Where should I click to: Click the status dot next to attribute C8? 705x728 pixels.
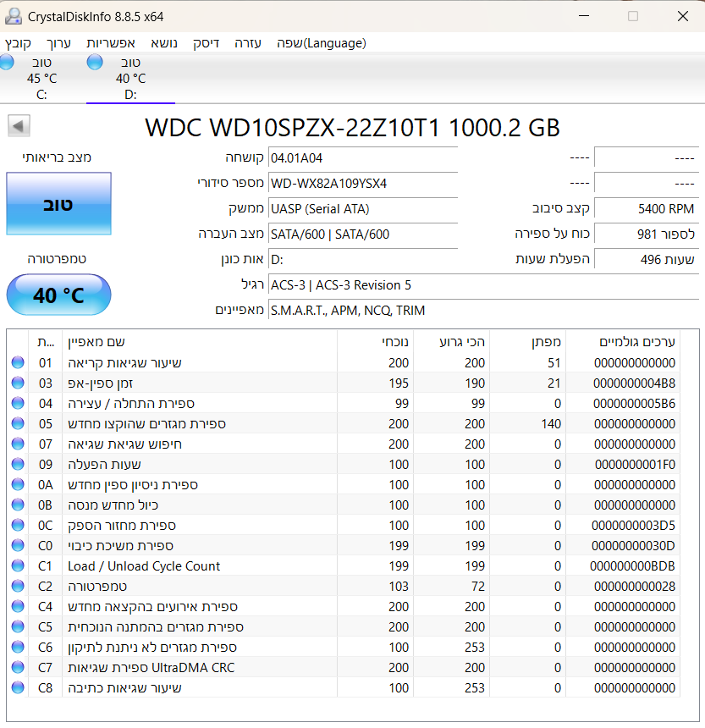[19, 687]
